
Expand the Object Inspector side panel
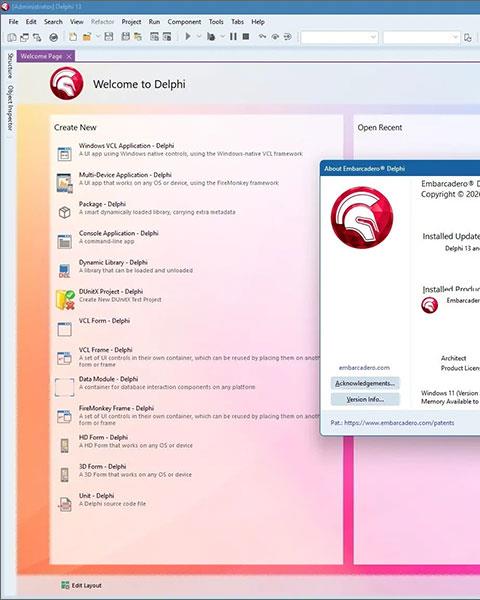click(x=10, y=108)
